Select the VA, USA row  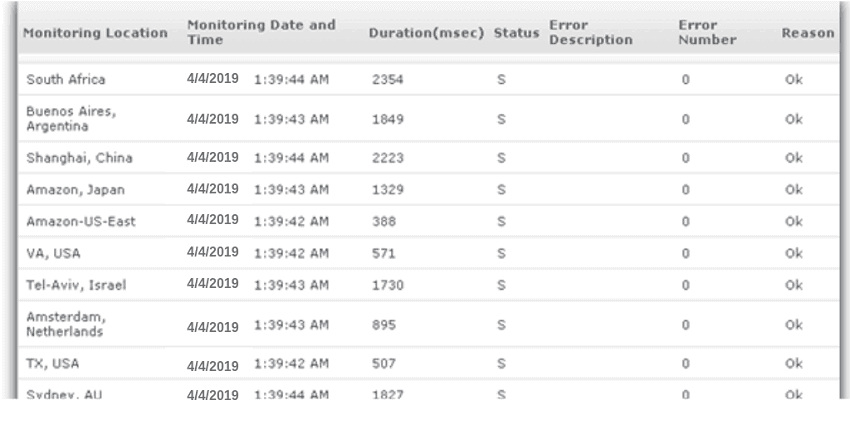428,253
